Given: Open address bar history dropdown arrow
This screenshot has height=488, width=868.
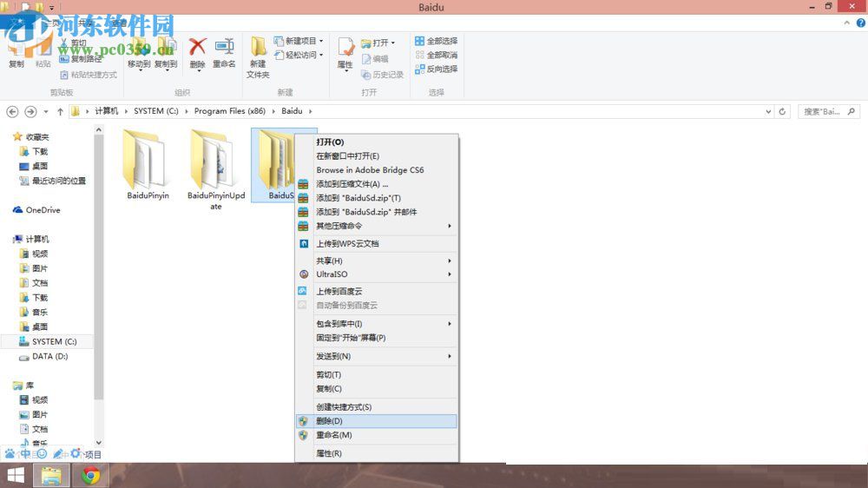Looking at the screenshot, I should 768,111.
